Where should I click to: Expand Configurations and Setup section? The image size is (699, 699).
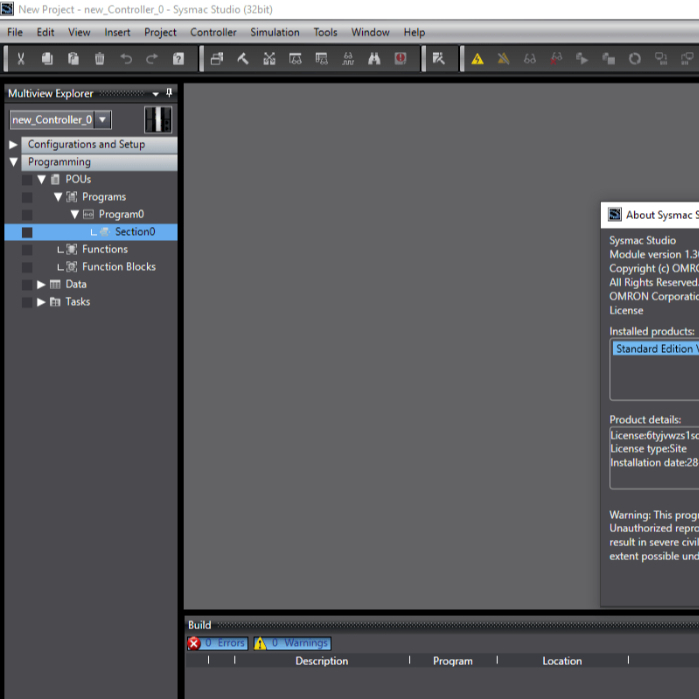click(x=13, y=145)
